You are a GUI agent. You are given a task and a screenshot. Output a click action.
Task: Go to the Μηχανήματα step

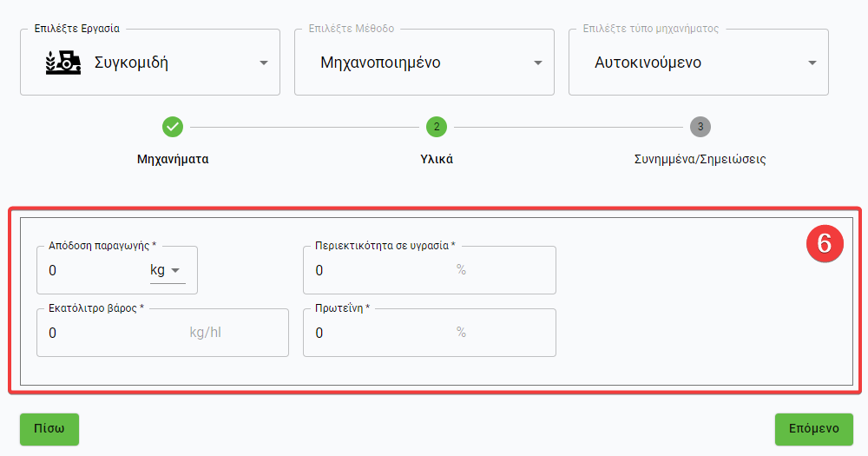click(x=173, y=160)
